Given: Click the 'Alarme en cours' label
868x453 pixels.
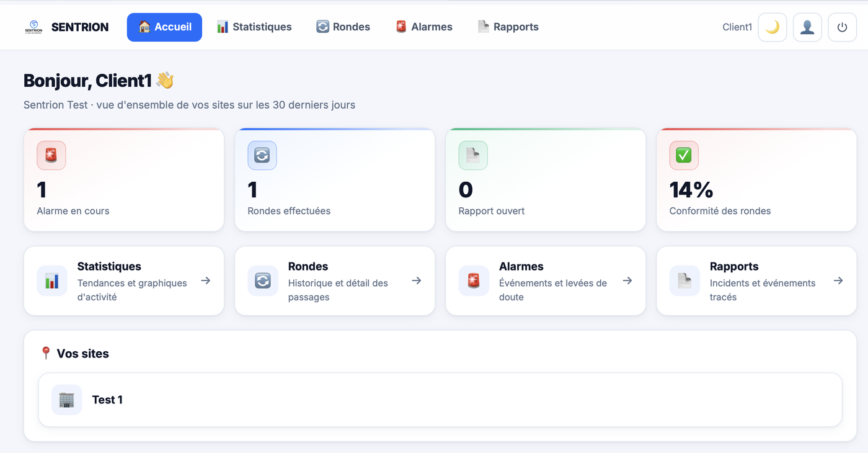Looking at the screenshot, I should tap(73, 211).
